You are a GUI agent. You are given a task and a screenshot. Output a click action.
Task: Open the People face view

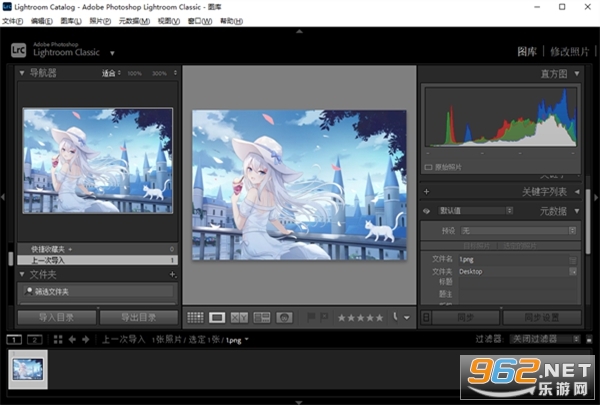(284, 317)
